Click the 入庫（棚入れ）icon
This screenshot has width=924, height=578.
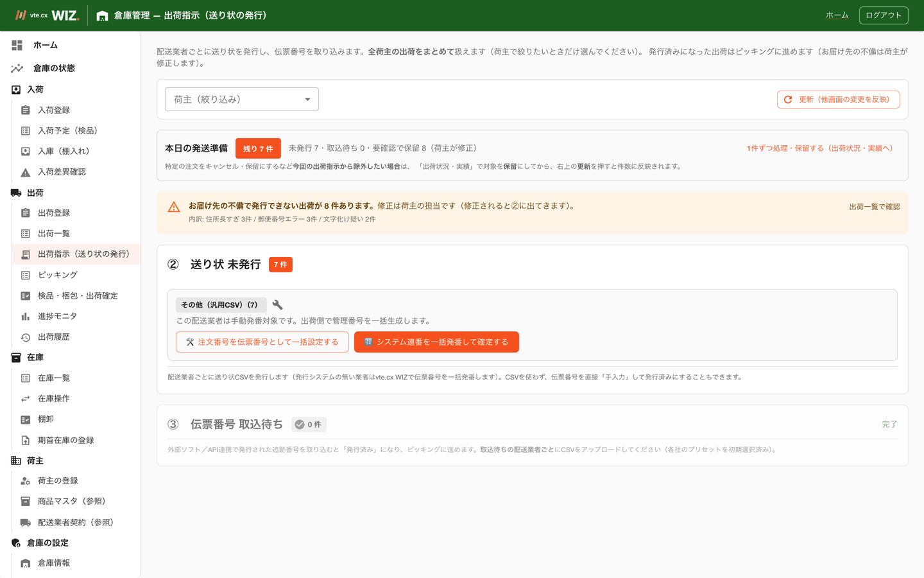coord(26,151)
